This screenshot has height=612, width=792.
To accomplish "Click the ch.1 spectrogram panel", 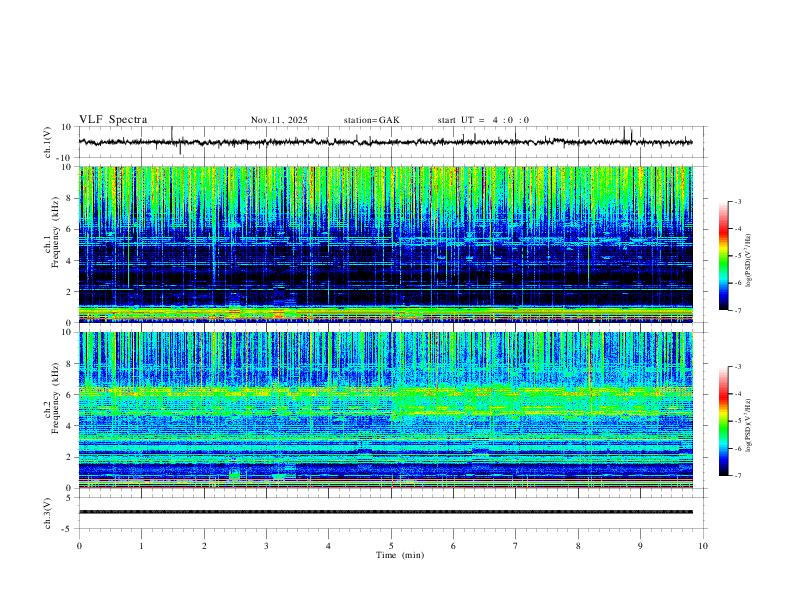I will tap(385, 244).
